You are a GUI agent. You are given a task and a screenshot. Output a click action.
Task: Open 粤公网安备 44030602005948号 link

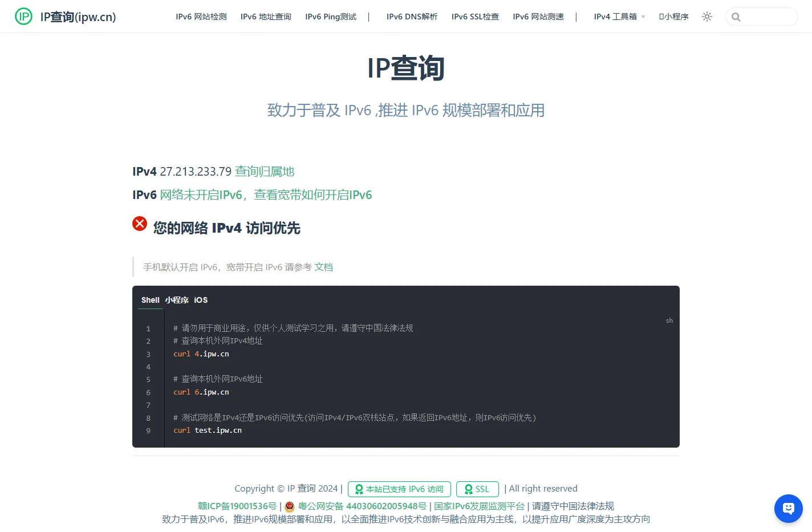click(x=362, y=506)
